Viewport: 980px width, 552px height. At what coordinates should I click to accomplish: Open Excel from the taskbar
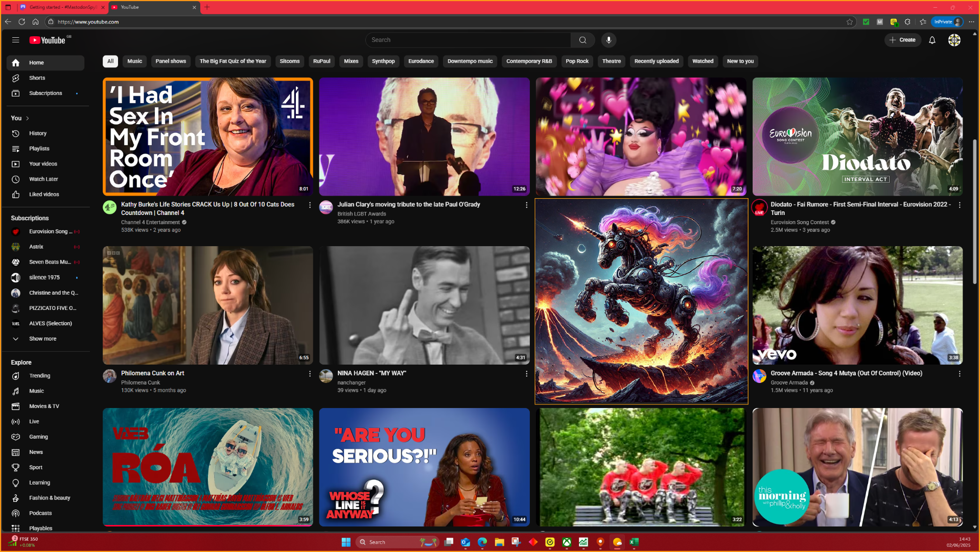click(634, 542)
